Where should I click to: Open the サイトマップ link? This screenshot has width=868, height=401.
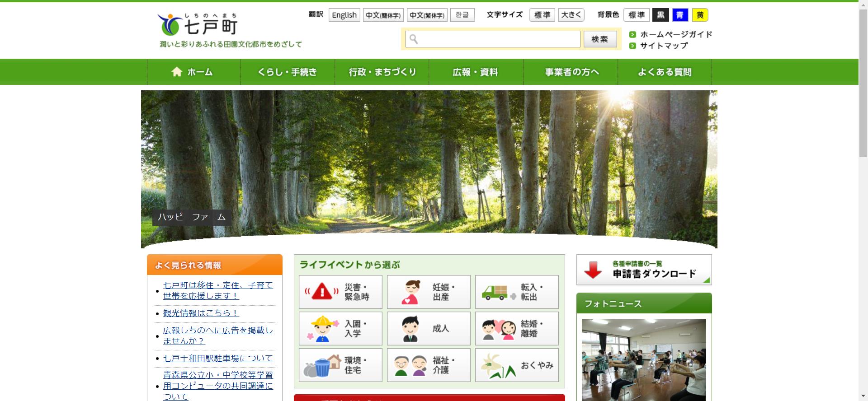tap(664, 46)
